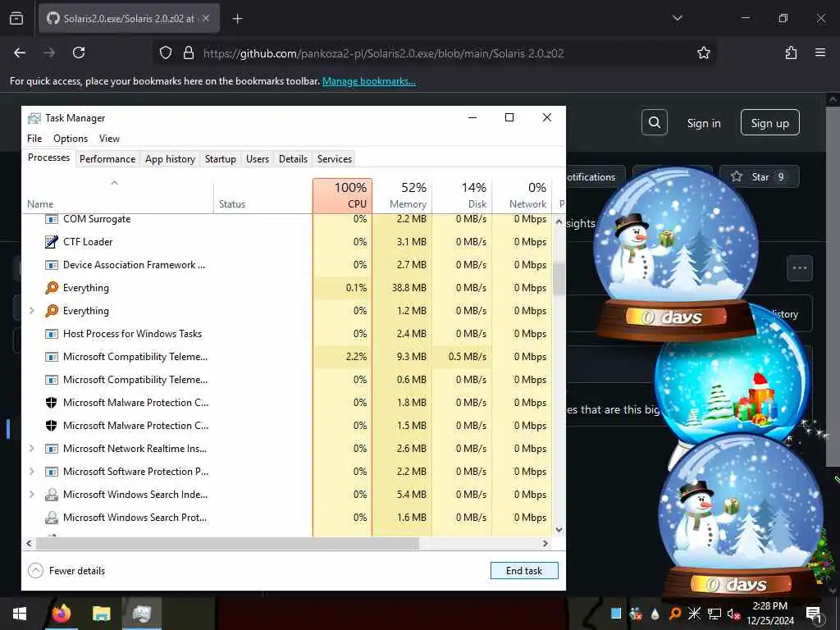
Task: Click the muted volume tray icon
Action: pyautogui.click(x=733, y=614)
